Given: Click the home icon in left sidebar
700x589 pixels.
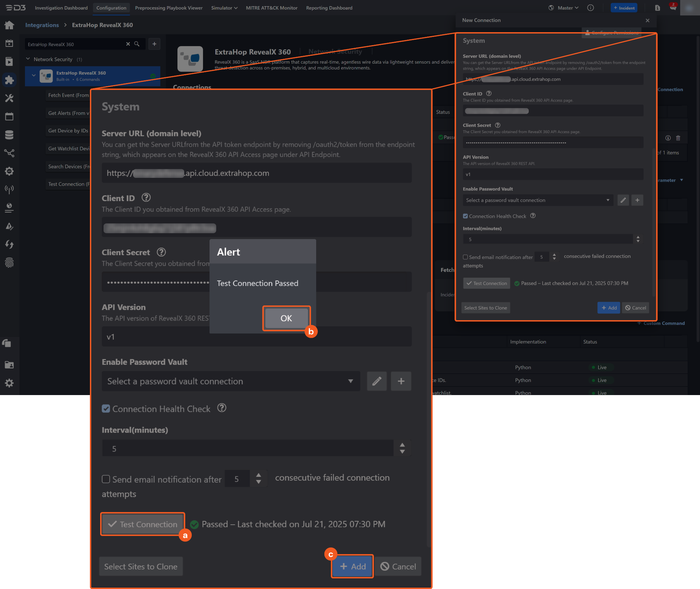Looking at the screenshot, I should [9, 25].
